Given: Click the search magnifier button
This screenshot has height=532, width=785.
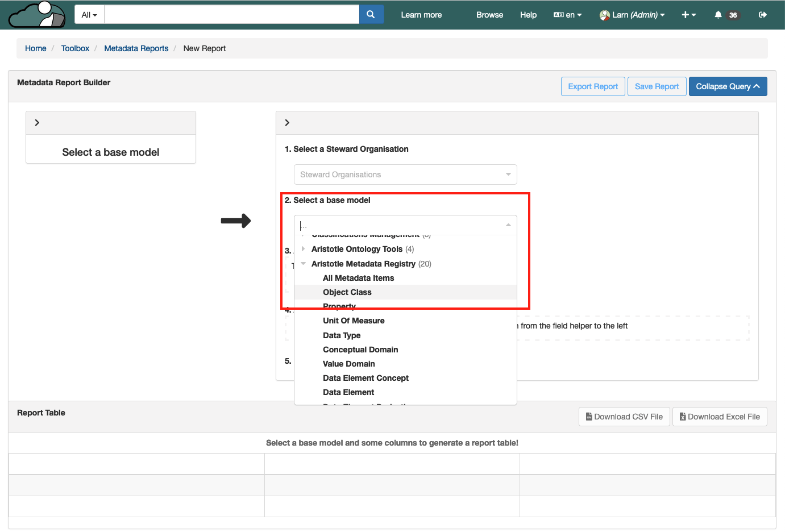Looking at the screenshot, I should click(371, 15).
